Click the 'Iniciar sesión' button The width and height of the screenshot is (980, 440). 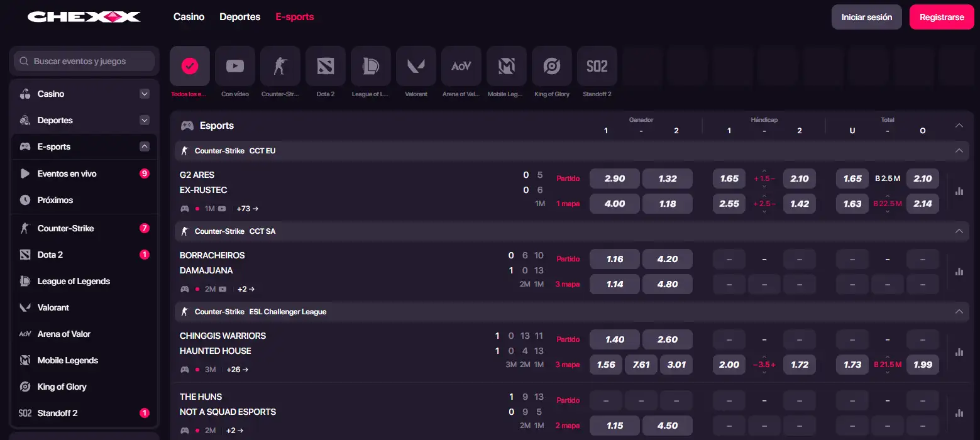pos(867,17)
